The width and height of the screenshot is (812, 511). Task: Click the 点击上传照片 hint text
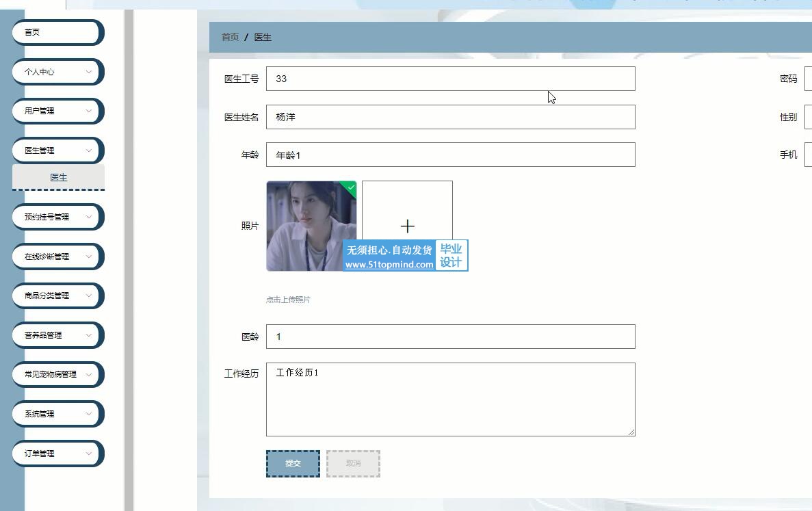[288, 300]
